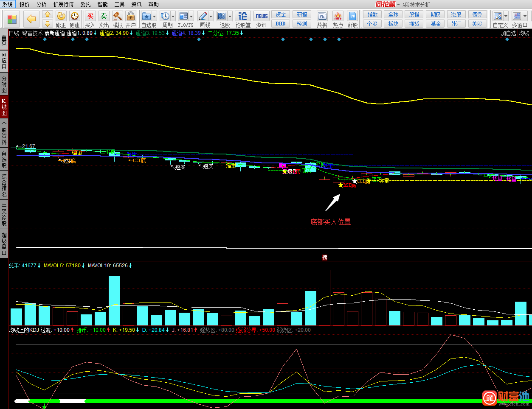This screenshot has height=409, width=532.
Task: Switch to the 分时图 sidebar view
Action: 4,84
